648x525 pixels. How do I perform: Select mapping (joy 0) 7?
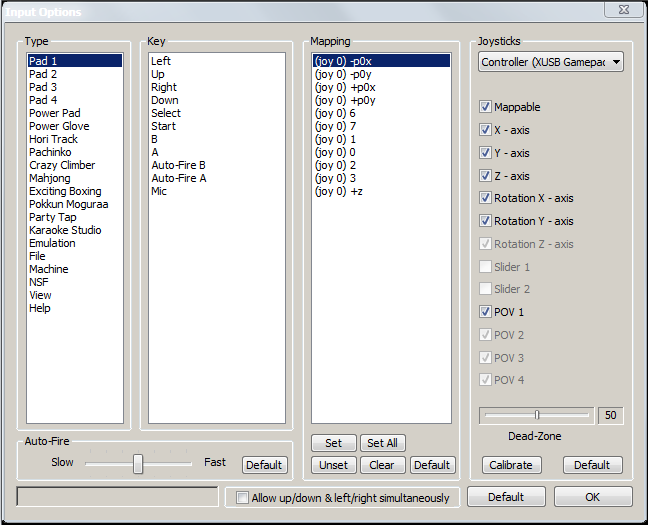(x=381, y=126)
